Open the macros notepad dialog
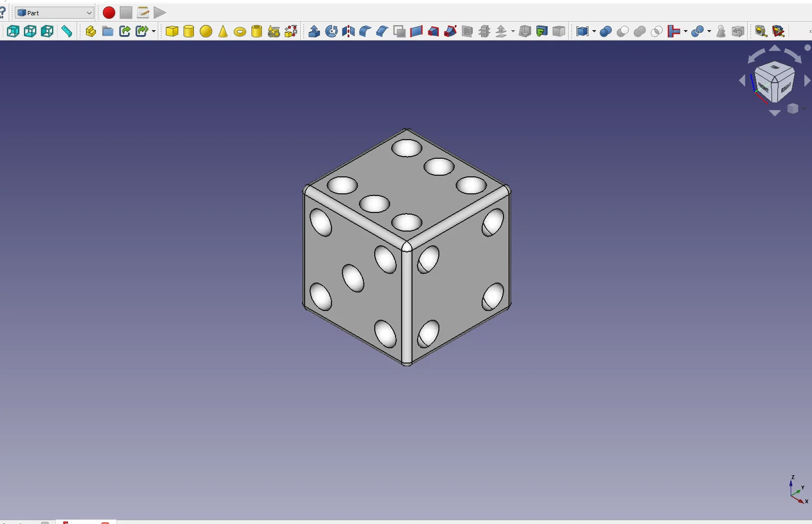812x524 pixels. pyautogui.click(x=143, y=13)
